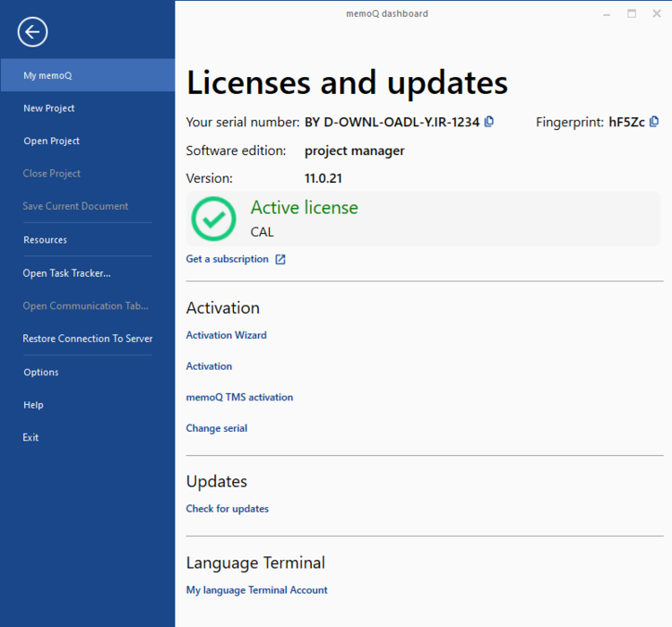Exit memoQ via sidebar entry
Screen dimensions: 672x627
(31, 438)
